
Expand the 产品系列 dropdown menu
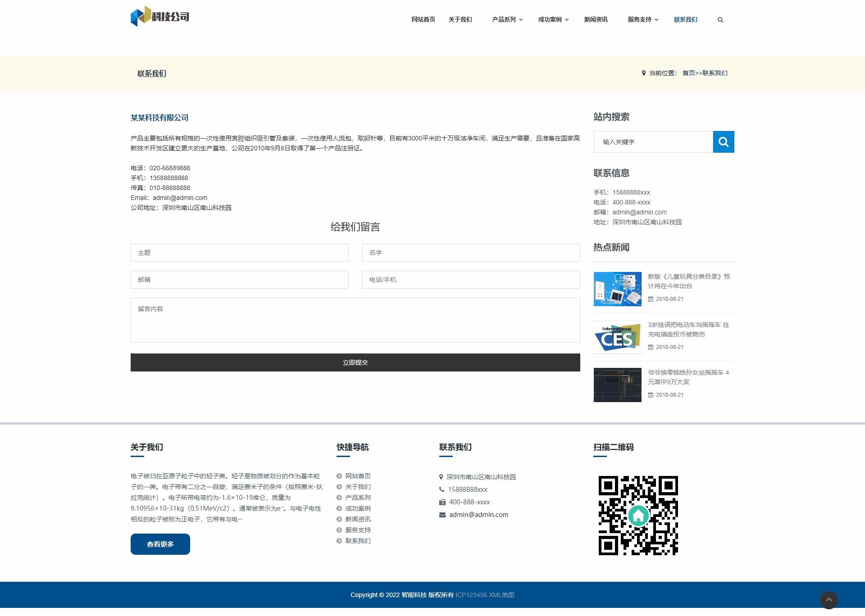click(x=507, y=20)
